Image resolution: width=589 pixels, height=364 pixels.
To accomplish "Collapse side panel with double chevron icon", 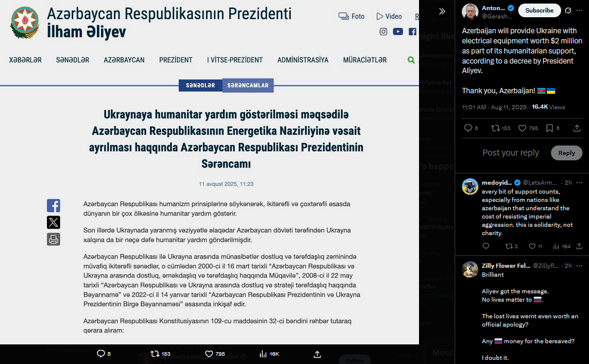I will tap(442, 11).
